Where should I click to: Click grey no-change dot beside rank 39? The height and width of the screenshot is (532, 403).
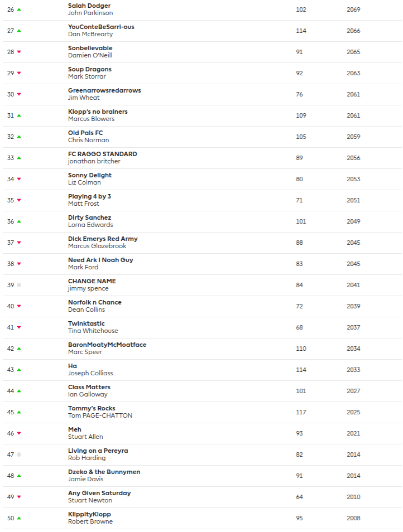coord(19,285)
